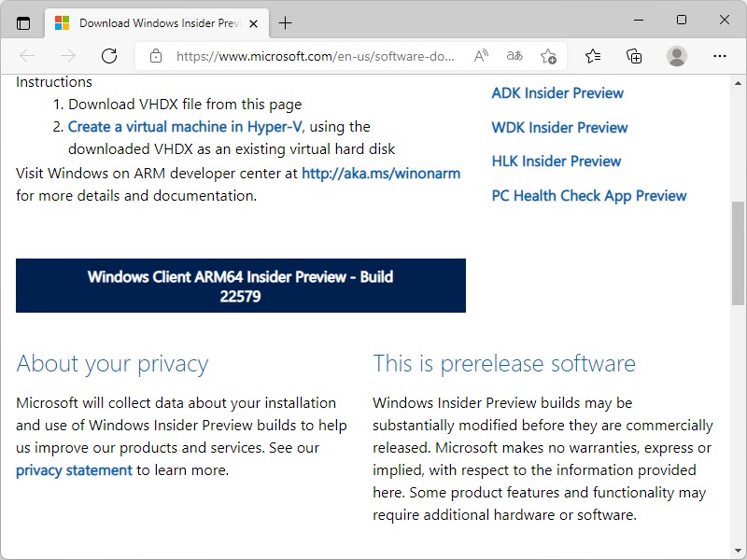Expand the Windows Client ARM64 Build 22579 section
The width and height of the screenshot is (747, 560).
coord(240,286)
